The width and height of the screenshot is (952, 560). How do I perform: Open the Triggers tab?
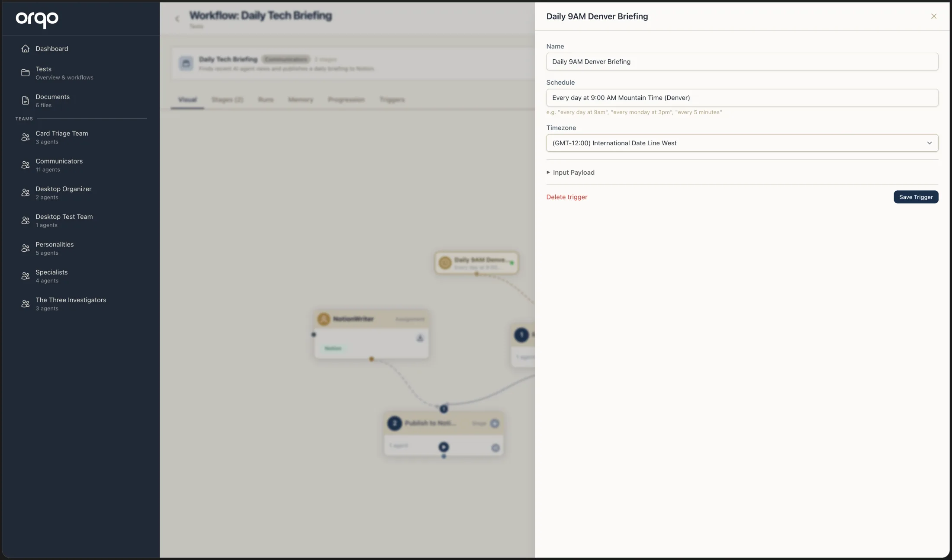[x=392, y=99]
